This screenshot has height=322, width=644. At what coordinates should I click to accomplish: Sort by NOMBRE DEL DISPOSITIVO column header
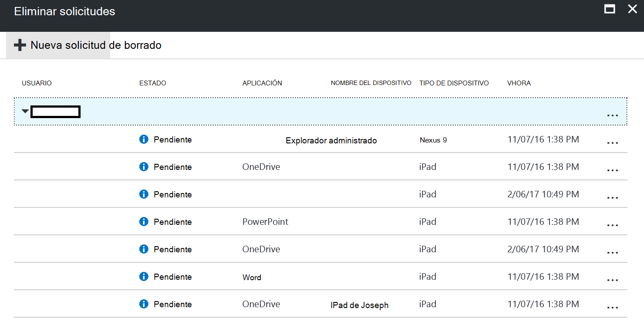coord(371,83)
